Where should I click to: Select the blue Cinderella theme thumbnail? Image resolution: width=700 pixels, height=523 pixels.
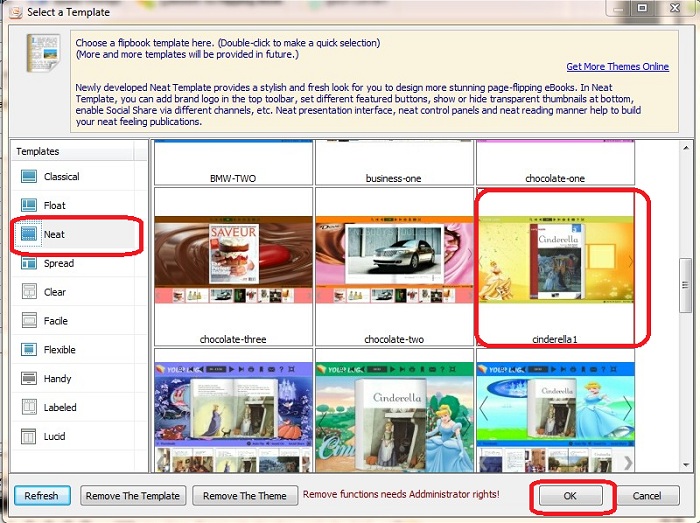[x=555, y=417]
